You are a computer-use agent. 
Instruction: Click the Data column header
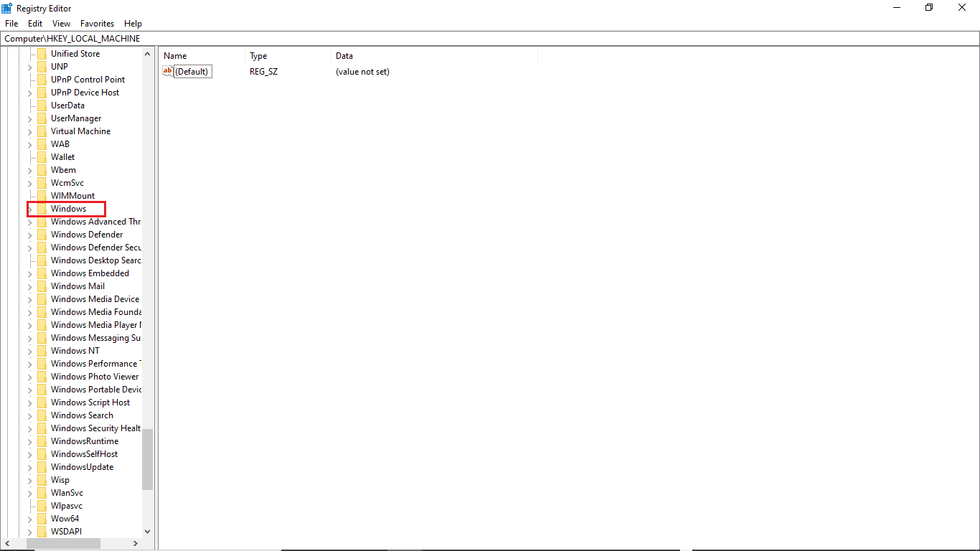(435, 56)
